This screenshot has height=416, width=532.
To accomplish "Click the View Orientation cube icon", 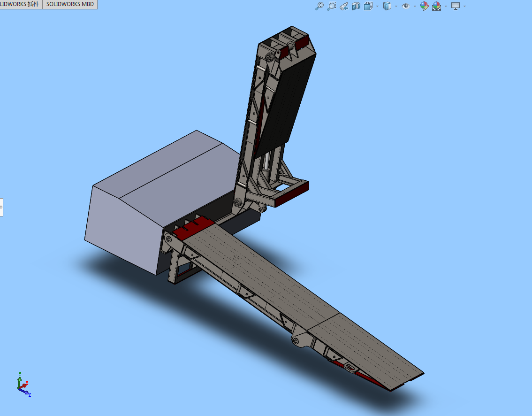I will pyautogui.click(x=368, y=6).
